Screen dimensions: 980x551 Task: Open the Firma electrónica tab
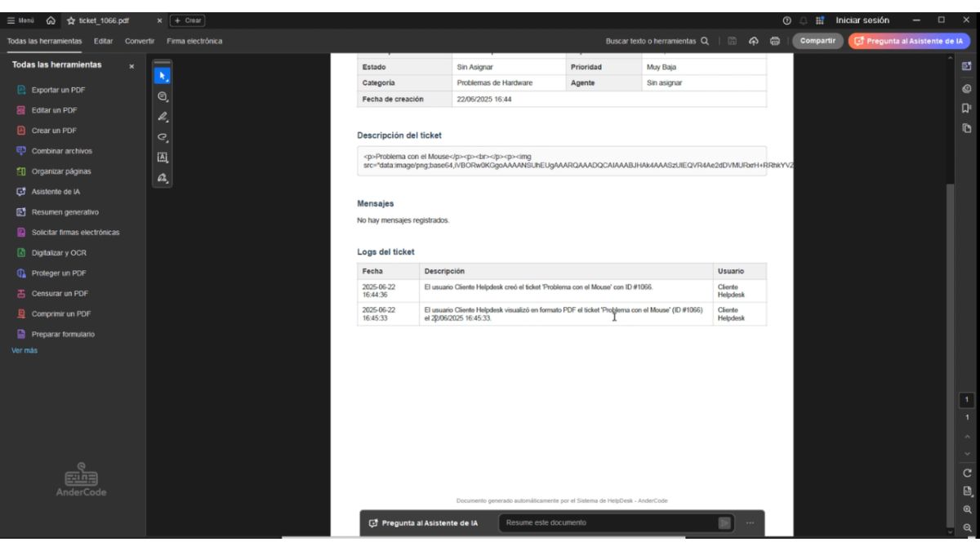coord(194,41)
